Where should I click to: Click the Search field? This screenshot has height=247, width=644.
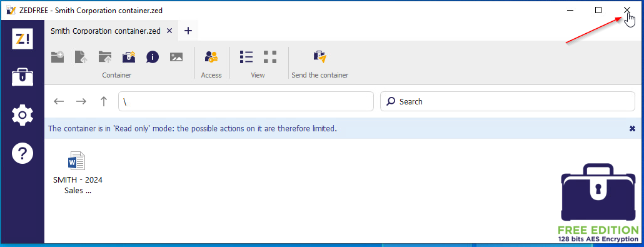(508, 101)
